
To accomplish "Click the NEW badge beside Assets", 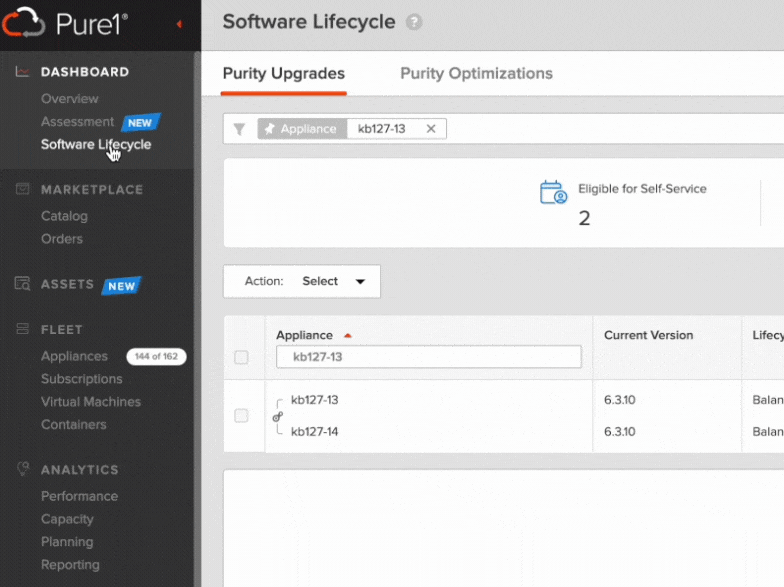I will [x=122, y=286].
